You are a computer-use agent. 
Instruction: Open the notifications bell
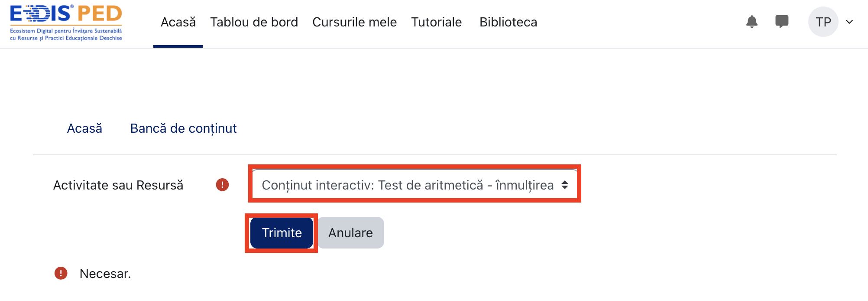point(752,21)
